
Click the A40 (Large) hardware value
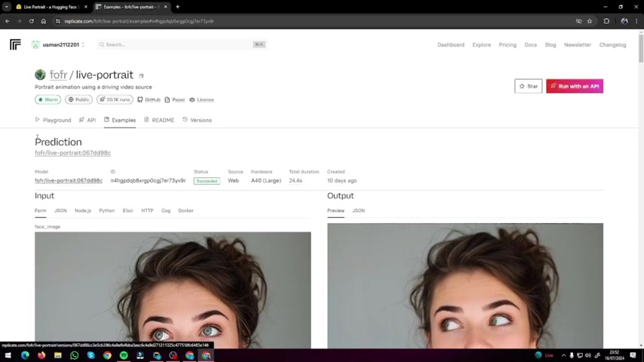tap(266, 180)
